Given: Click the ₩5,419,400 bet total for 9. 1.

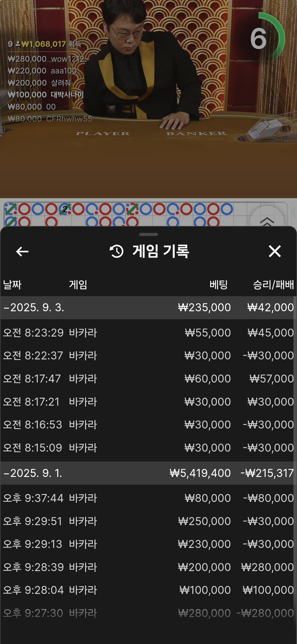Looking at the screenshot, I should pos(200,473).
